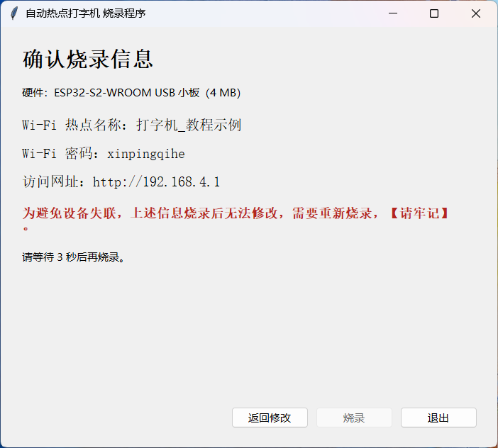Click the 请等待 3 秒后再烧录 countdown message
Screen dimensions: 498x448
coord(73,257)
